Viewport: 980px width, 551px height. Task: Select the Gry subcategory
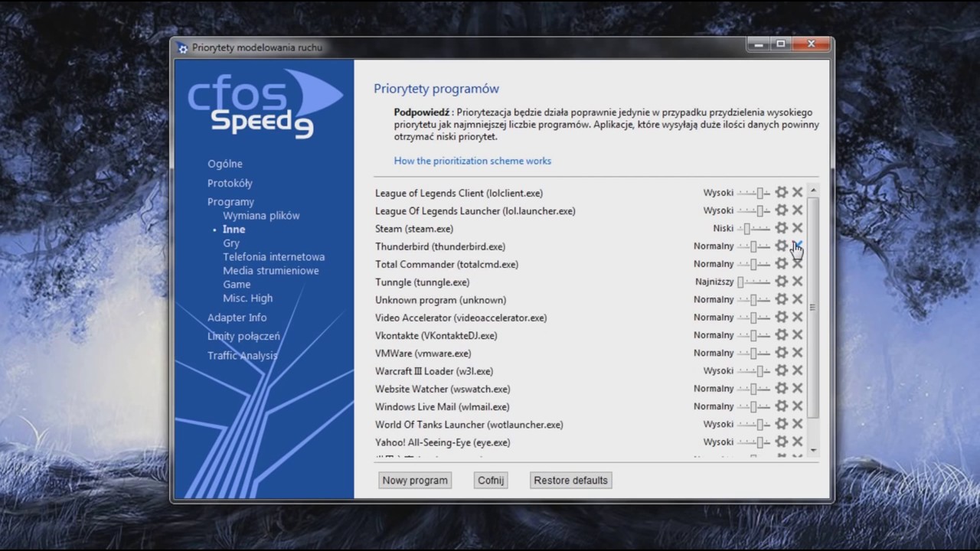(x=231, y=243)
